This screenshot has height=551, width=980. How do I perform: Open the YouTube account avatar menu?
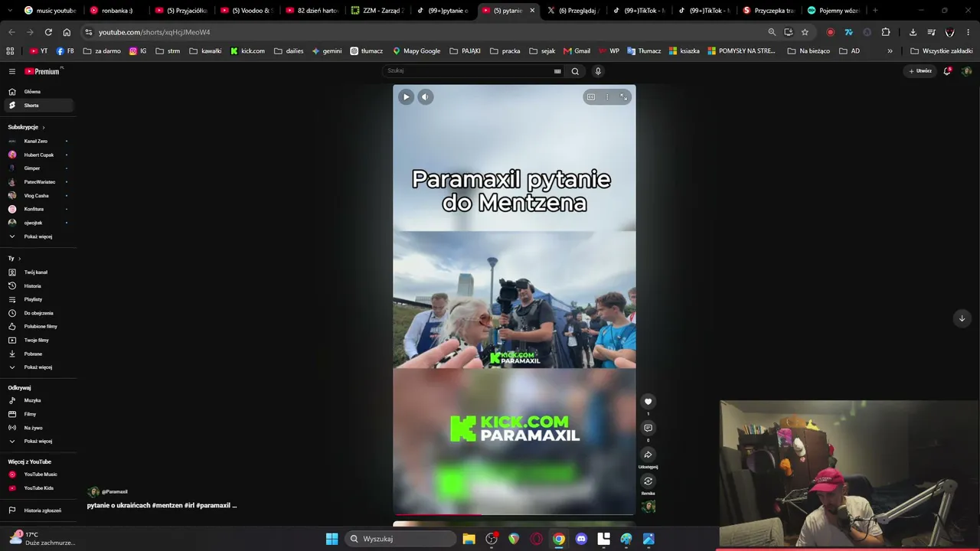tap(967, 71)
